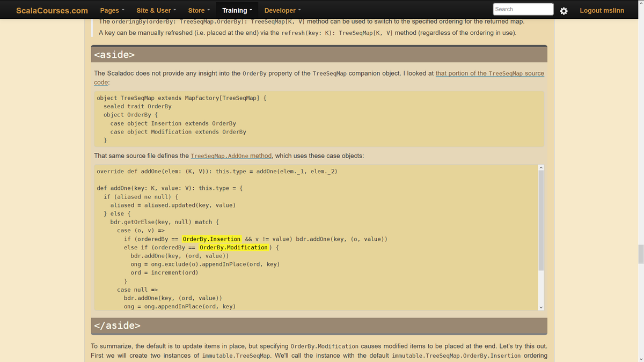Click the highlighted OrderBy.Modification text
The image size is (644, 362).
pos(233,247)
